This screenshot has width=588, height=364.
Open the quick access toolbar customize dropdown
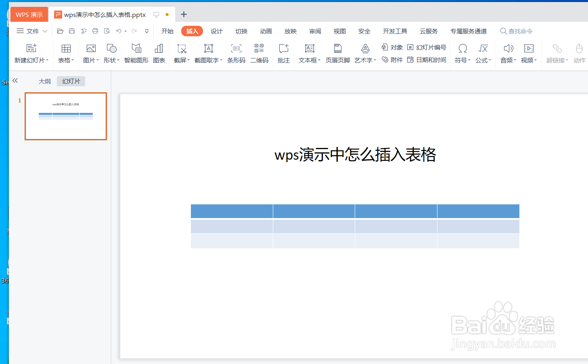pyautogui.click(x=147, y=31)
